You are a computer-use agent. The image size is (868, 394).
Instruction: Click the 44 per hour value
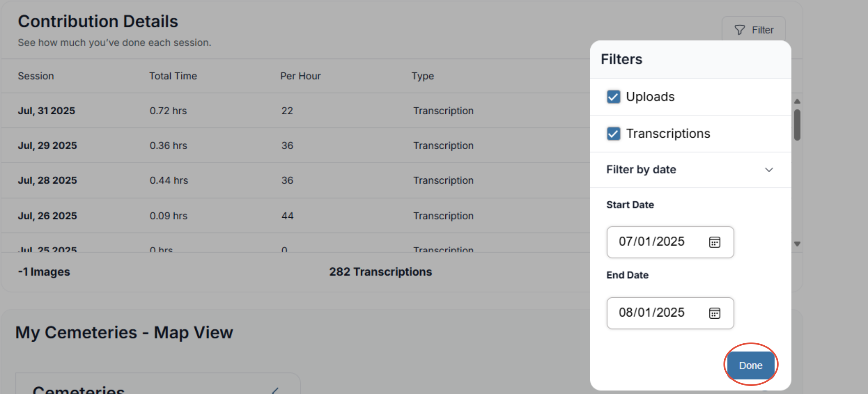(287, 216)
